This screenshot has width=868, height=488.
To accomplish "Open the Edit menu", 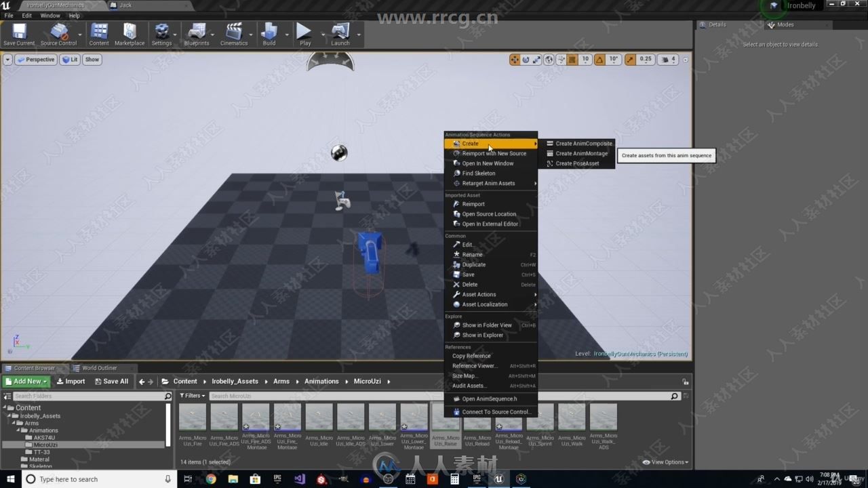I will [x=26, y=15].
